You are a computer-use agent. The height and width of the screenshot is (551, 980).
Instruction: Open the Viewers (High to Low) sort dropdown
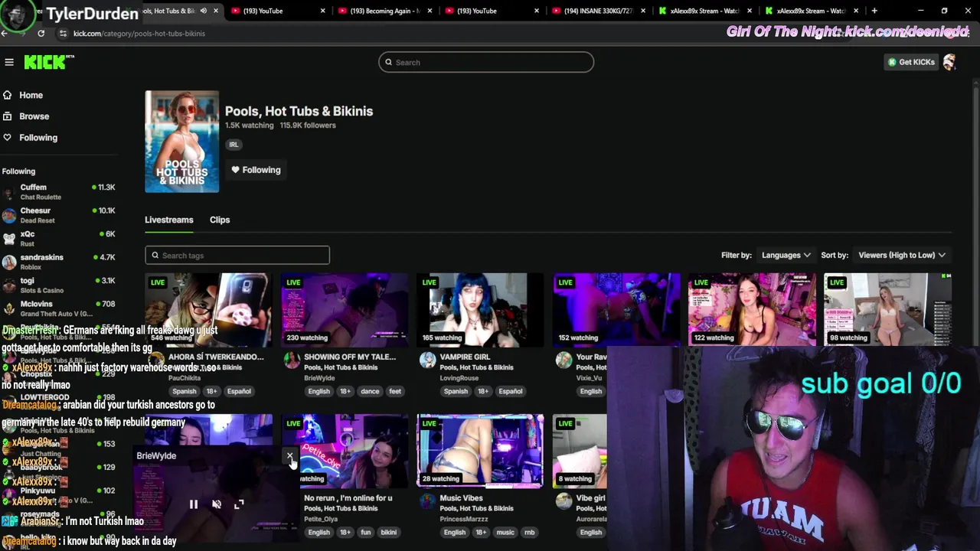pos(902,255)
